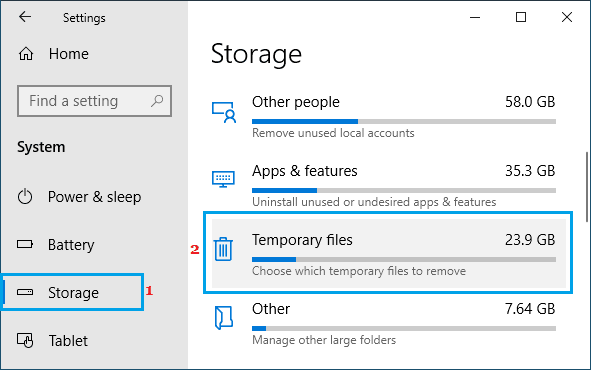Click 'Manage other large folders' text
The width and height of the screenshot is (591, 370).
(324, 340)
